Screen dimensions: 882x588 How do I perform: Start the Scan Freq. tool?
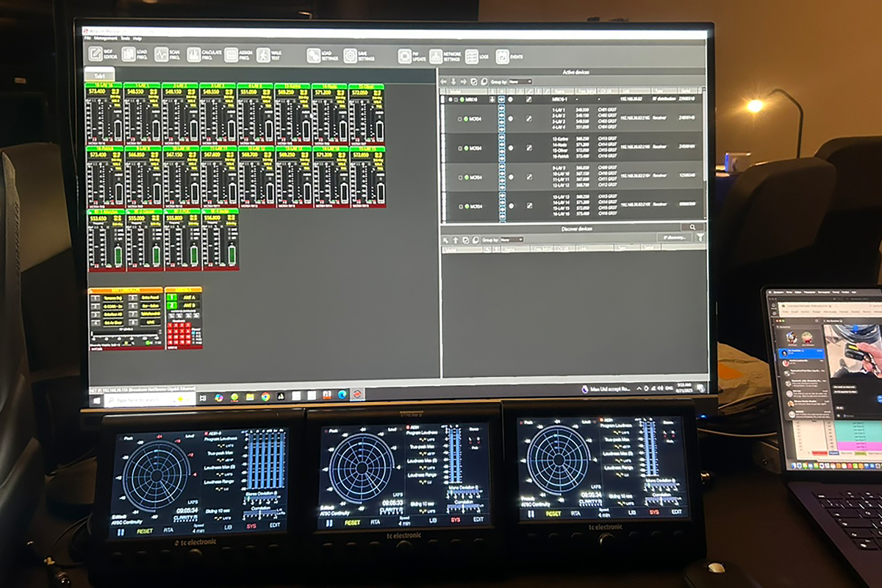(x=161, y=54)
